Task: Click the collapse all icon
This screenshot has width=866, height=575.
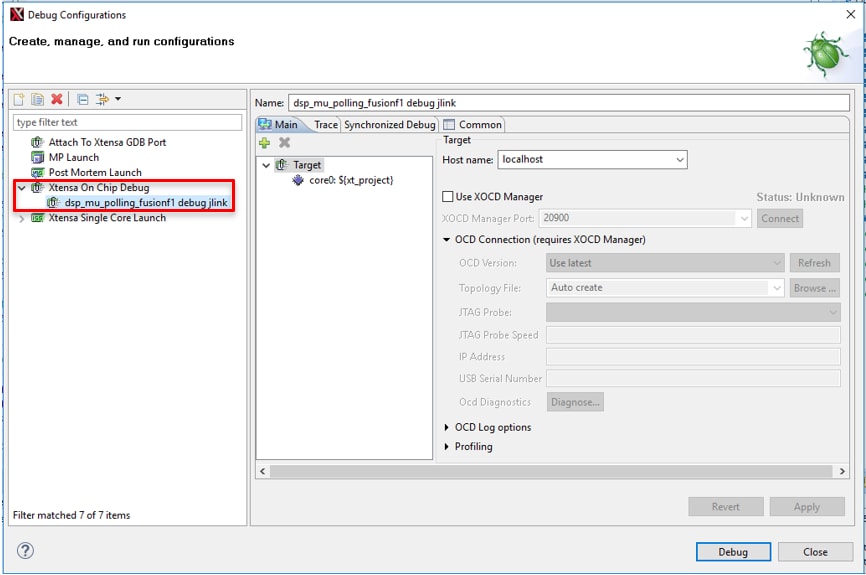Action: click(83, 99)
